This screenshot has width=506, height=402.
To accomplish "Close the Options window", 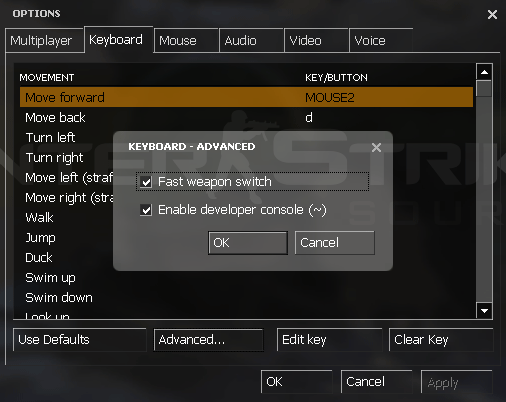I will [492, 14].
